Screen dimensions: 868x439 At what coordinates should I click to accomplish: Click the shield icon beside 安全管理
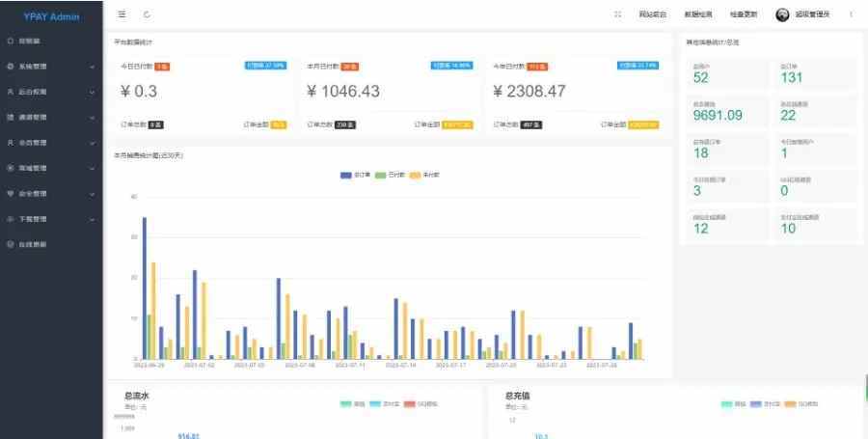(x=11, y=194)
